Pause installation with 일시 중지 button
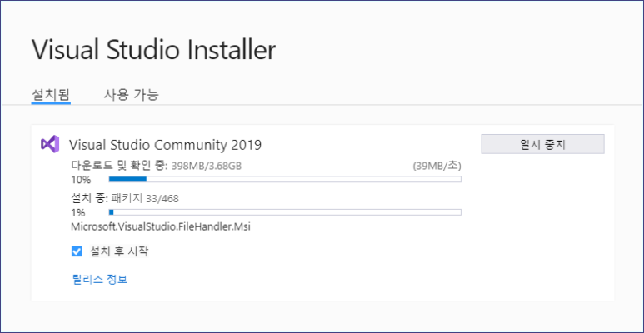The image size is (644, 333). pos(542,144)
